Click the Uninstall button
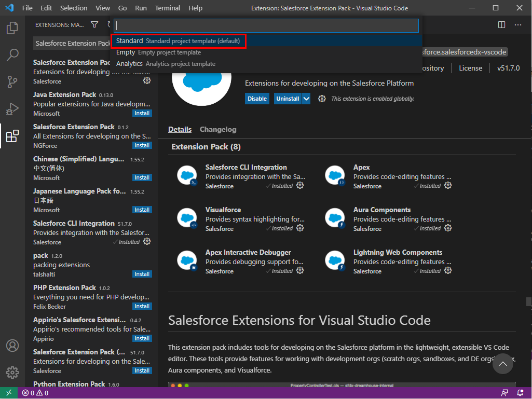532x399 pixels. (288, 99)
